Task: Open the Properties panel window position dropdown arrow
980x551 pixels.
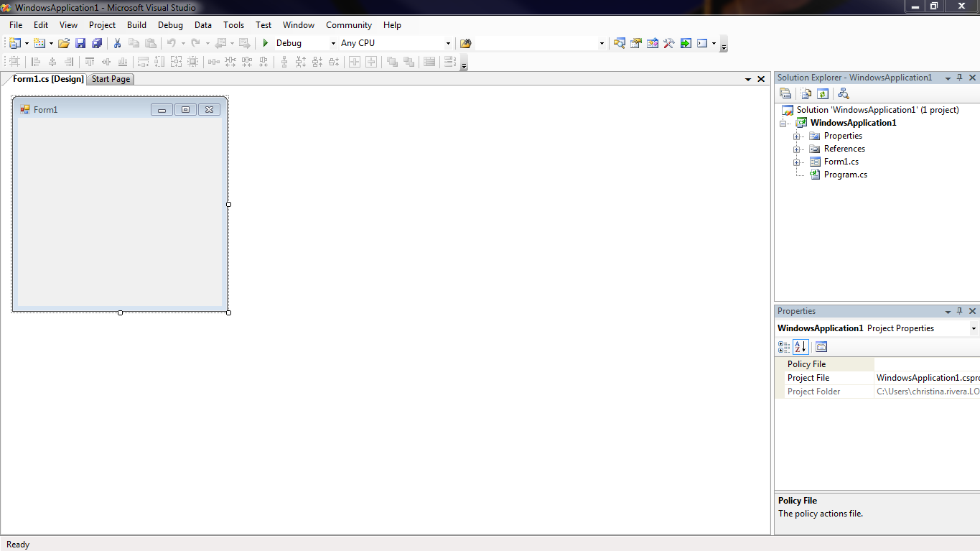Action: point(948,311)
